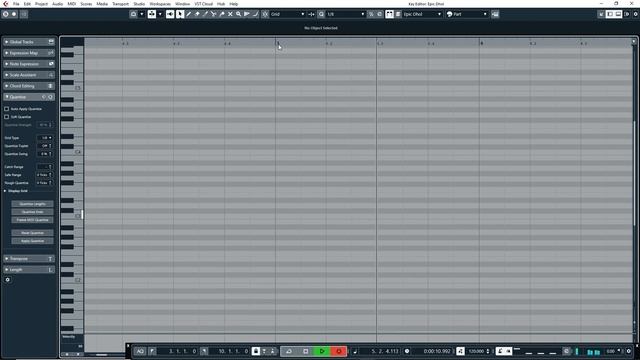Image resolution: width=640 pixels, height=360 pixels.
Task: Click the editor toolbar setup gear icon
Action: coord(636,14)
